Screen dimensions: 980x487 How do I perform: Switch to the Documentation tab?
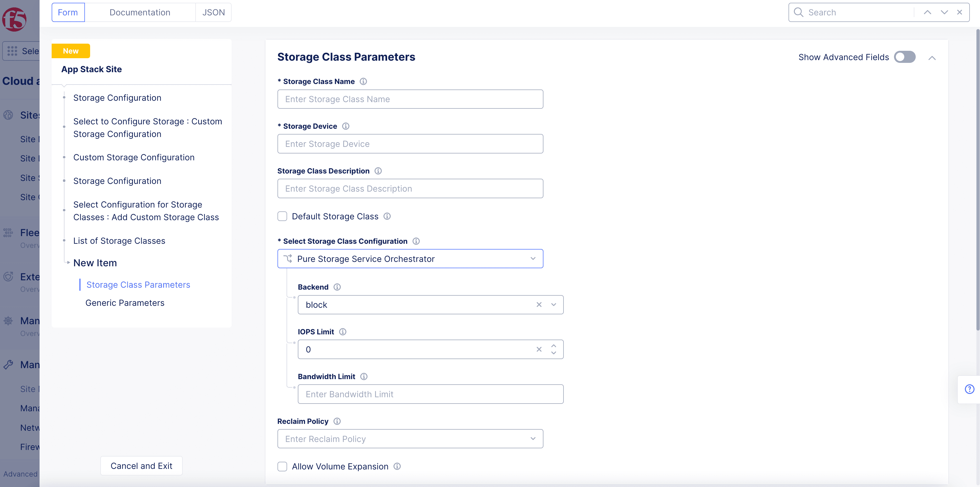point(140,13)
